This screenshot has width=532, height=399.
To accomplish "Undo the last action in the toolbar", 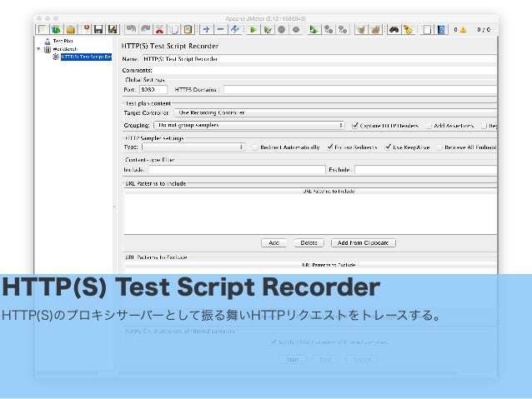I will point(131,29).
